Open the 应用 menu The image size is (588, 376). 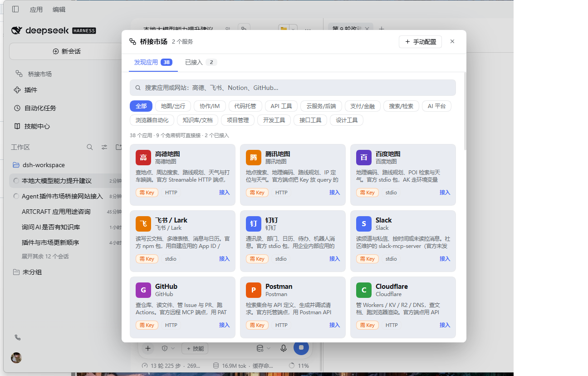[x=36, y=9]
